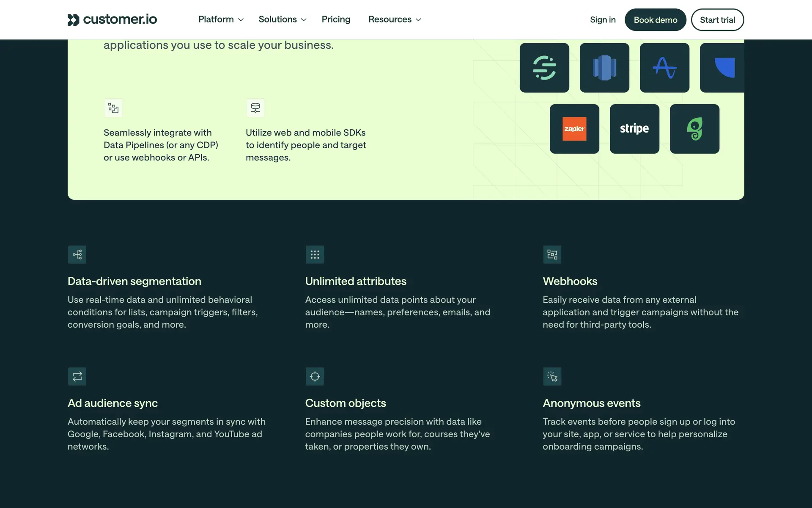Click the Custom objects crosshair icon
This screenshot has width=812, height=508.
(x=315, y=376)
